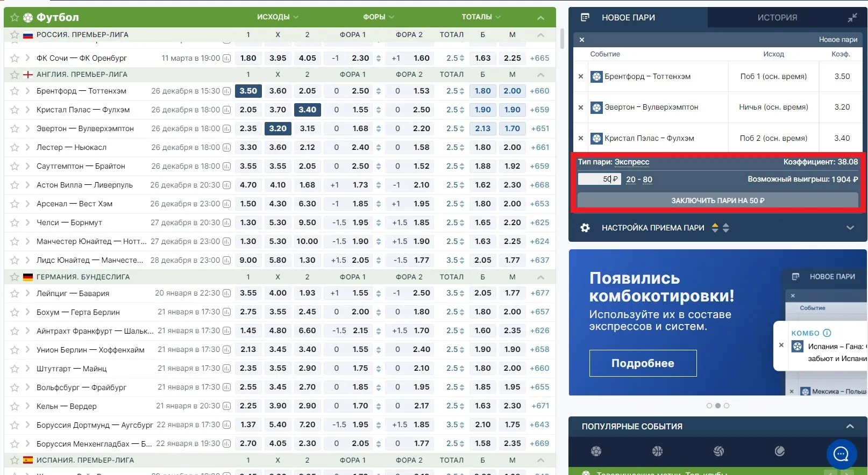
Task: Favorite the Эвертон — Вулверхэмптон match
Action: [15, 129]
